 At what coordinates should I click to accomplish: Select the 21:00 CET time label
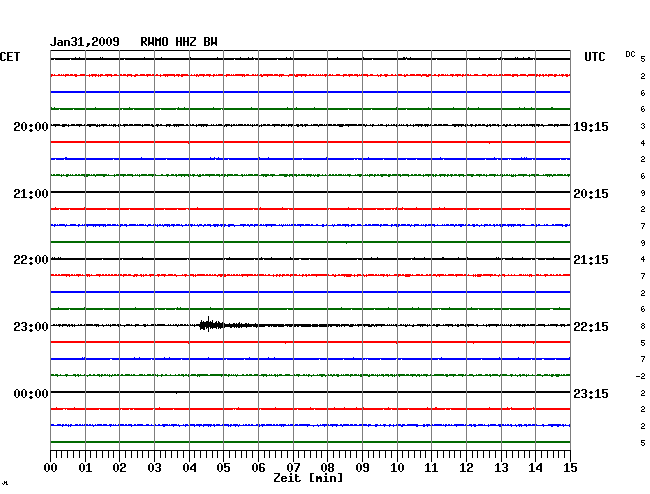[x=31, y=194]
